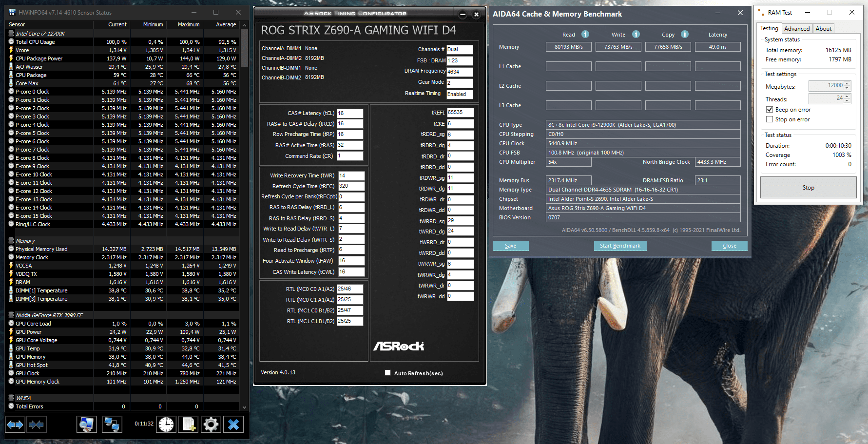The image size is (868, 444).
Task: Select the Total Errors row
Action: pos(123,406)
